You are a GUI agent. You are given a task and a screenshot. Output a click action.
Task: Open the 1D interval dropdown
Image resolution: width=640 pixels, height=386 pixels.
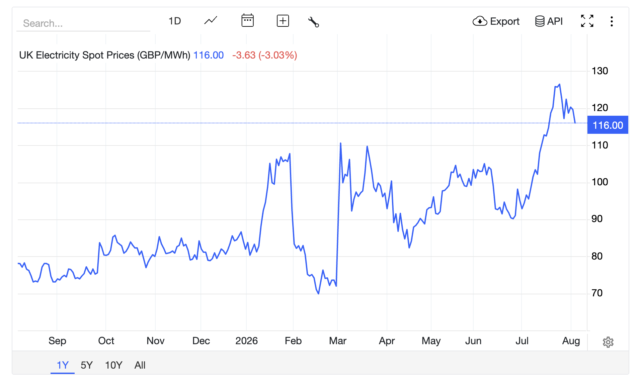[x=175, y=21]
